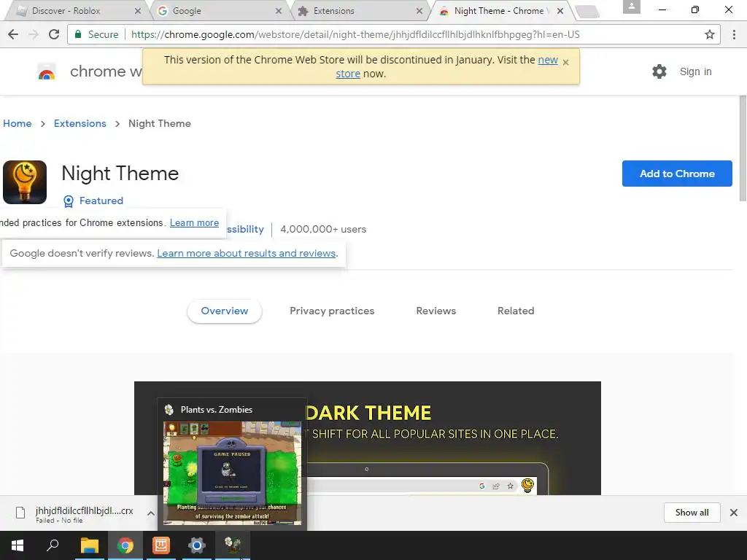Click the Chrome taskbar icon

click(x=125, y=545)
